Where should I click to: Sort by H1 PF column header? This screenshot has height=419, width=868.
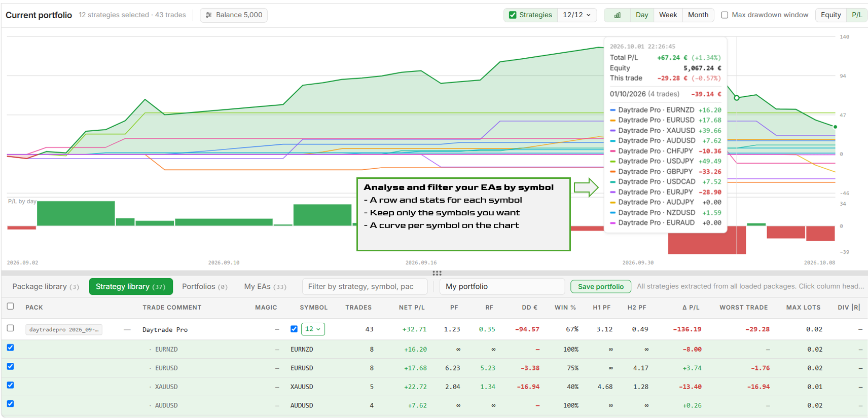pyautogui.click(x=602, y=308)
